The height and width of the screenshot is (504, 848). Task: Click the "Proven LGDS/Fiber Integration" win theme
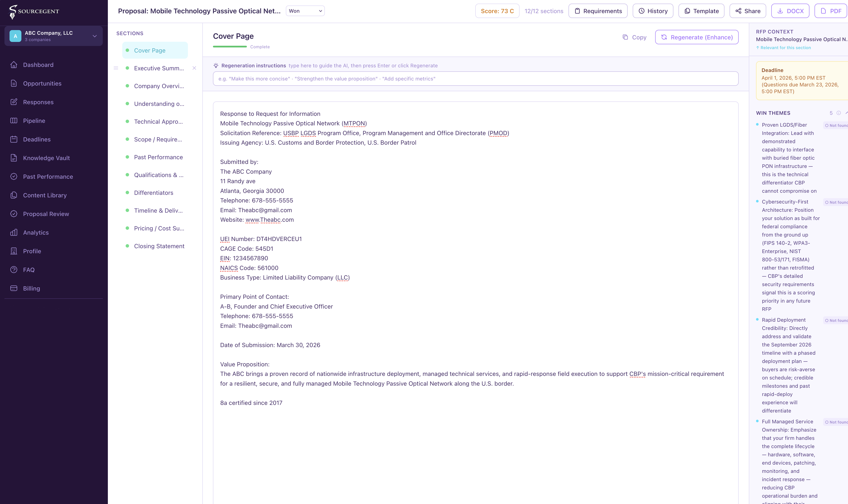tap(789, 158)
